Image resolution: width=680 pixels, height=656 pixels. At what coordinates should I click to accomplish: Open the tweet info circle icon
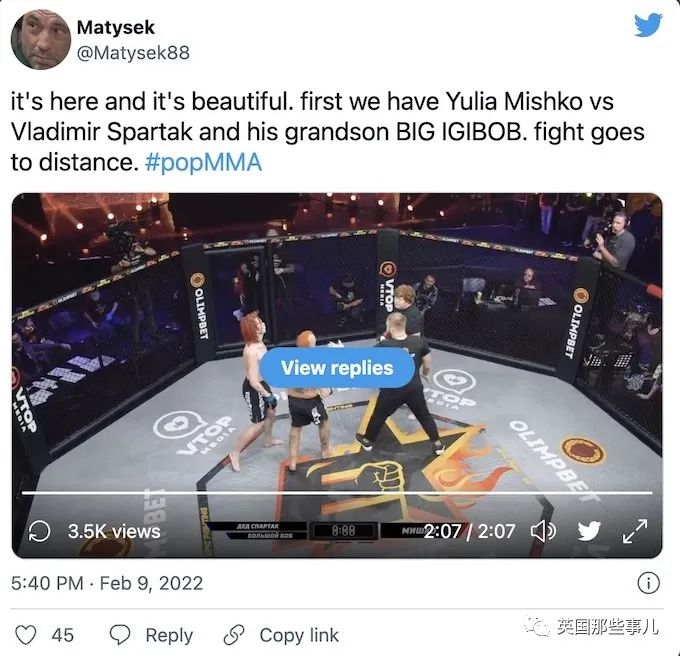[648, 583]
